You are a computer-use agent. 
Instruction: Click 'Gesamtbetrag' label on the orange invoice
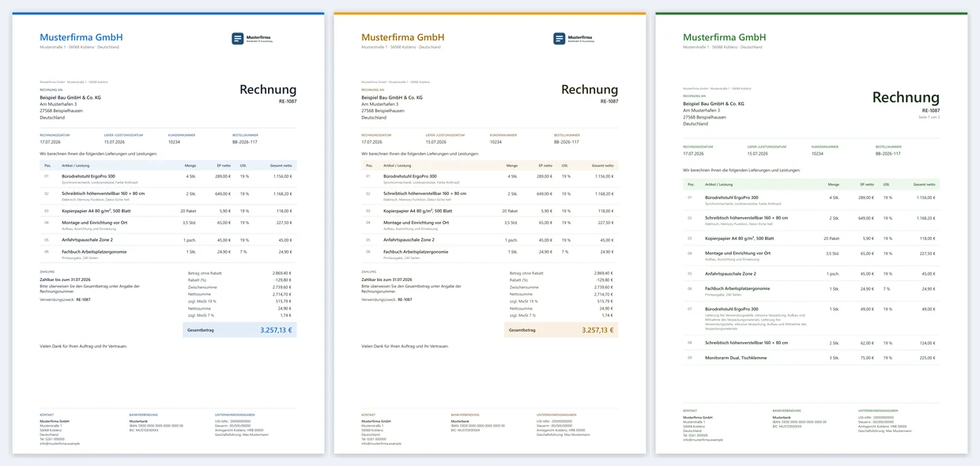[x=522, y=331]
